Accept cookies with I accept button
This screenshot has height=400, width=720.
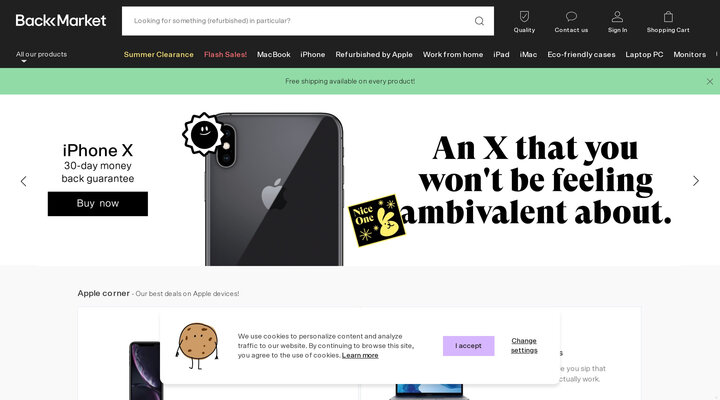pyautogui.click(x=468, y=346)
